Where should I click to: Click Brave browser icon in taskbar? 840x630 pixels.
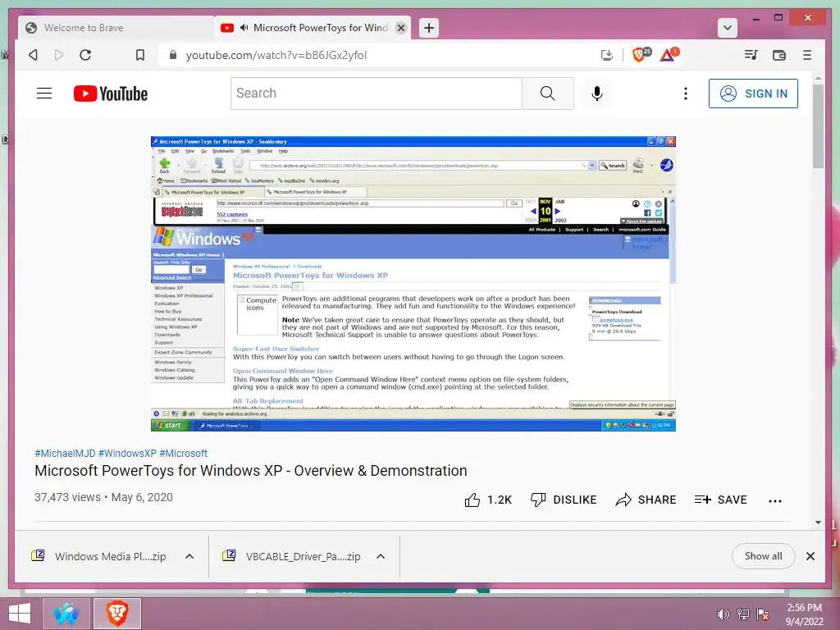[117, 614]
